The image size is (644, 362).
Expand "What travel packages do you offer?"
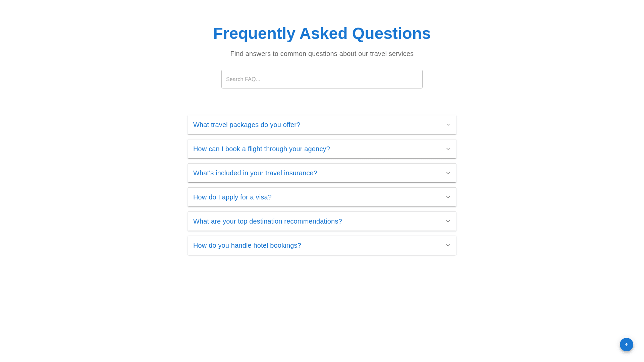[247, 125]
